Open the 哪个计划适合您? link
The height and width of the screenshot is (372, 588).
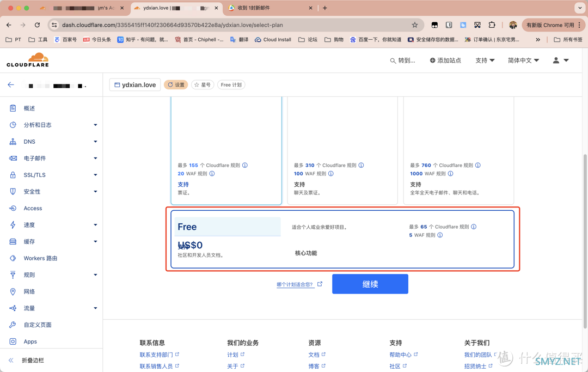coord(299,284)
